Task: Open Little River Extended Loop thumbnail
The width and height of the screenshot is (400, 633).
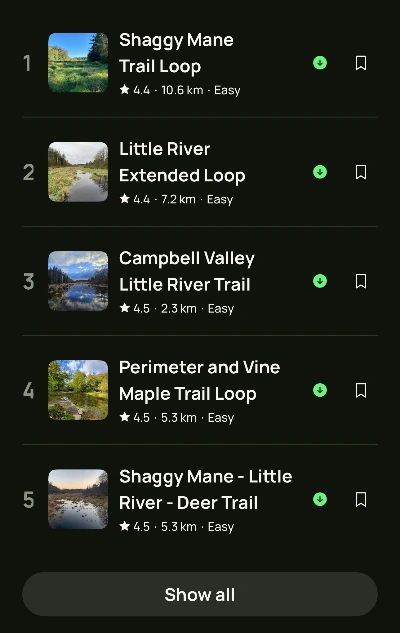Action: pos(78,172)
